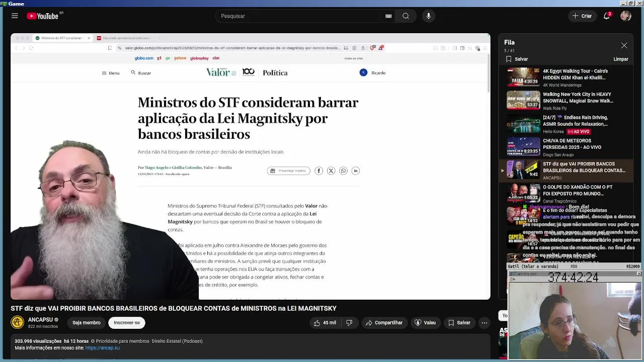644x362 pixels.
Task: Click the Gatil (telar a varanda) goal bar
Action: [x=574, y=266]
